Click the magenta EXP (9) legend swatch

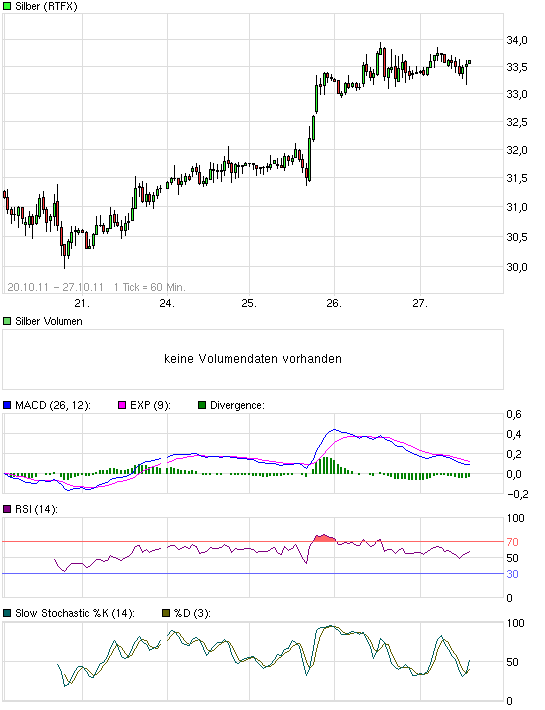coord(122,405)
